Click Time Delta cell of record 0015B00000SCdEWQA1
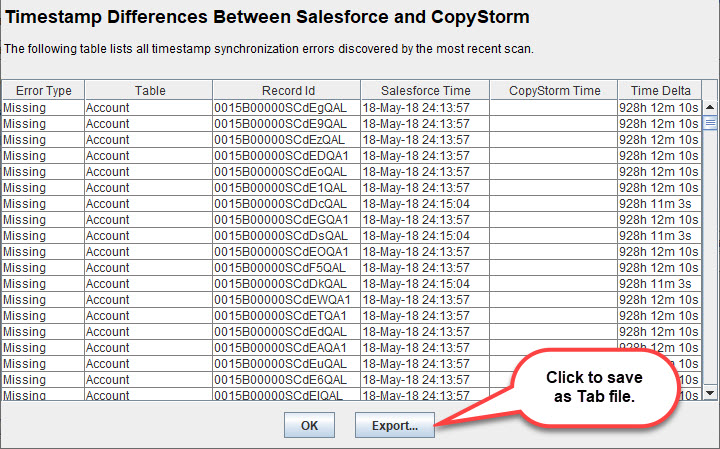Screen dimensions: 720x449 coord(659,300)
